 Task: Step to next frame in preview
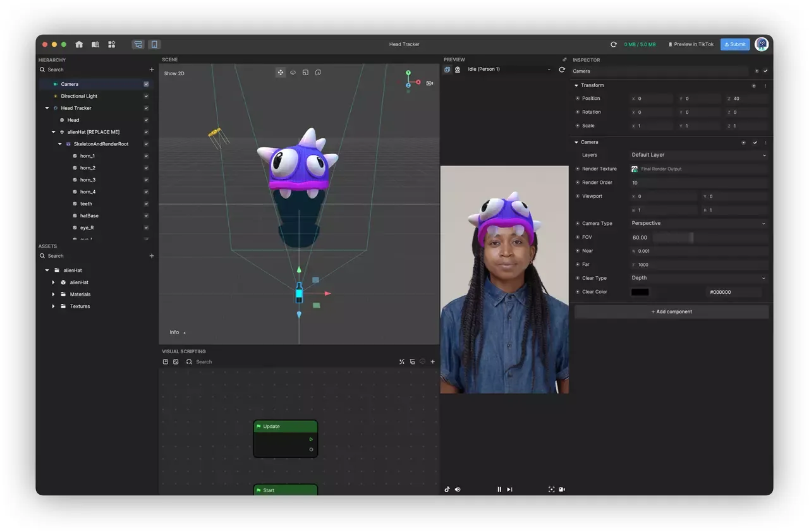pyautogui.click(x=509, y=489)
